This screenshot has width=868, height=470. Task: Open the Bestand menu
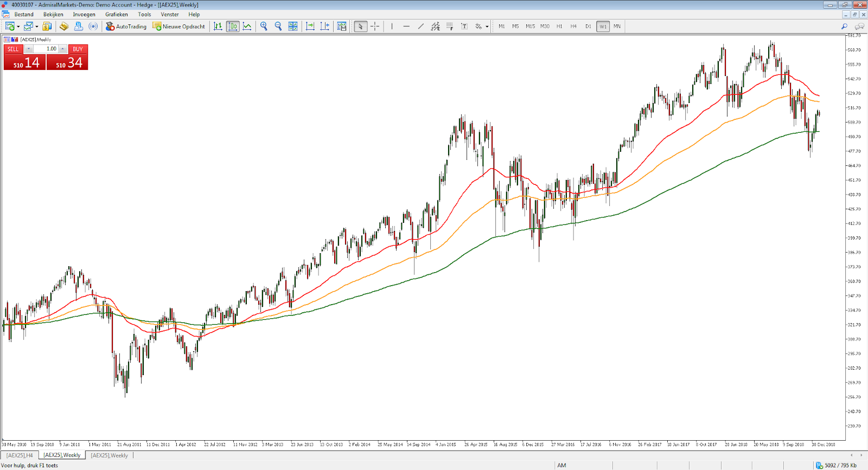pyautogui.click(x=24, y=15)
